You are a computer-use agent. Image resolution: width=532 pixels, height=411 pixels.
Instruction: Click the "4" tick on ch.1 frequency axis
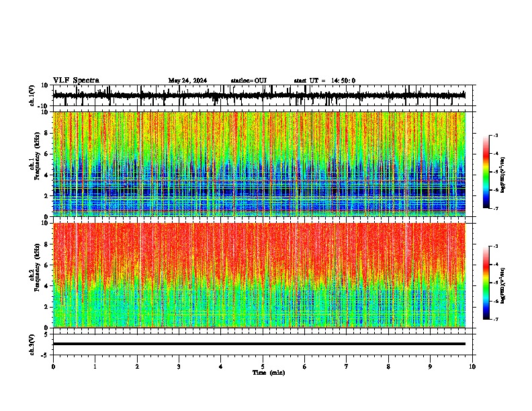[47, 175]
